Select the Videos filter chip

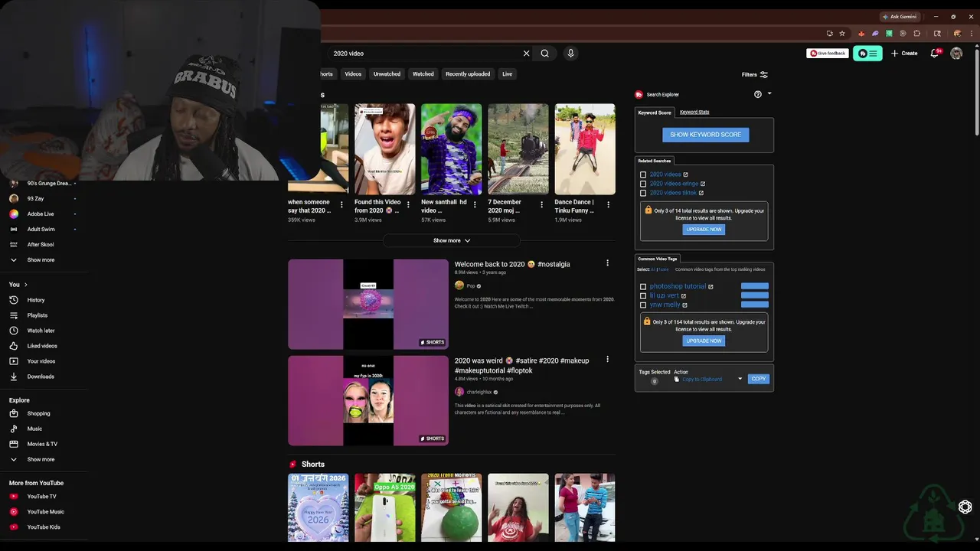[353, 74]
